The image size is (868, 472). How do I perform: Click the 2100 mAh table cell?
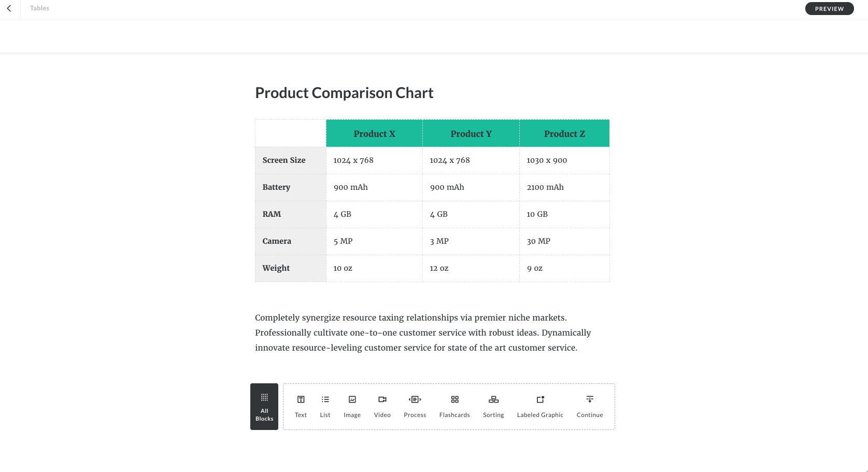(x=564, y=187)
